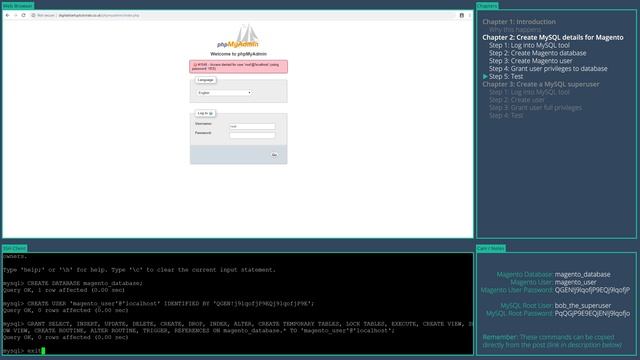
Task: Select Step 2: Create user
Action: coord(517,100)
